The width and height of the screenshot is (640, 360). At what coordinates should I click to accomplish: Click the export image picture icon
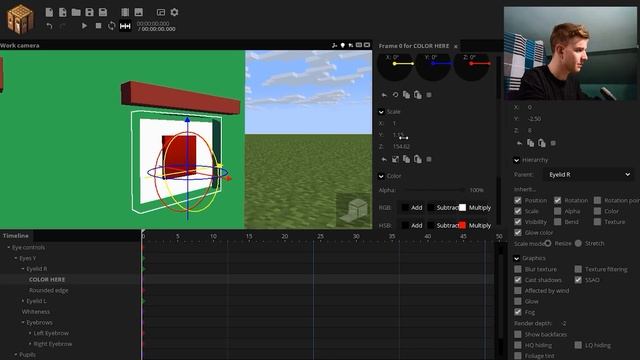point(139,12)
